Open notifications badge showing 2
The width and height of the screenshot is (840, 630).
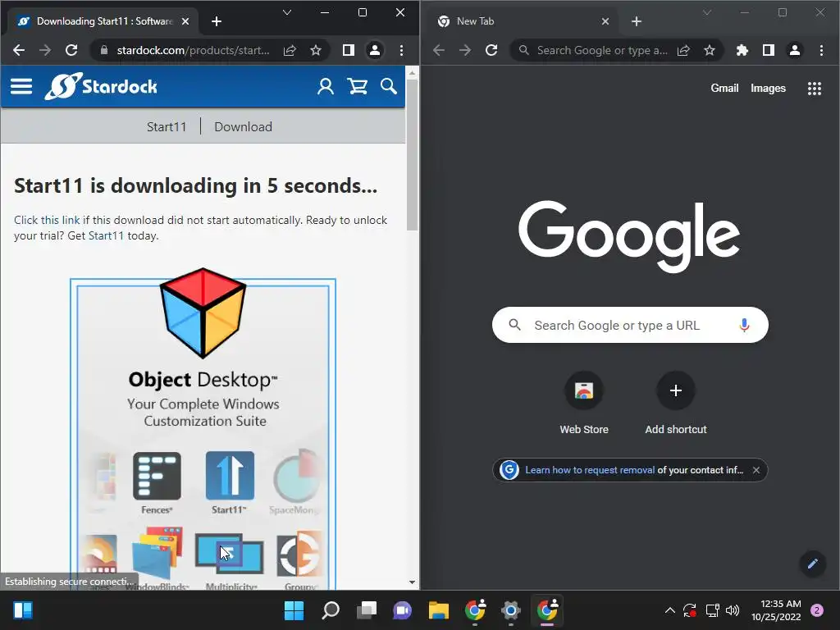click(817, 610)
